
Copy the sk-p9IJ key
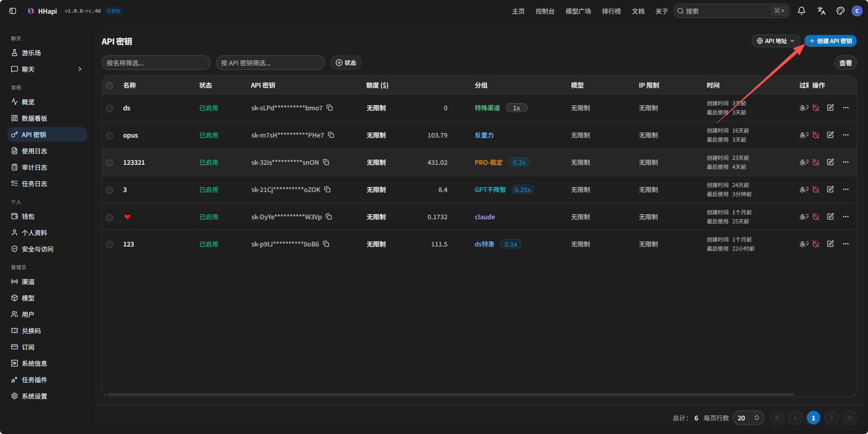coord(326,244)
